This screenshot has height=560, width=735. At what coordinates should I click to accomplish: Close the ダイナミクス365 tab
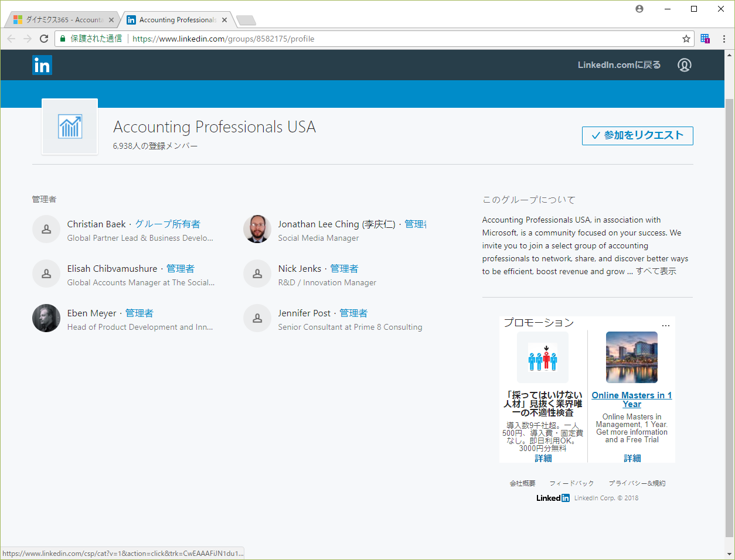click(x=111, y=20)
